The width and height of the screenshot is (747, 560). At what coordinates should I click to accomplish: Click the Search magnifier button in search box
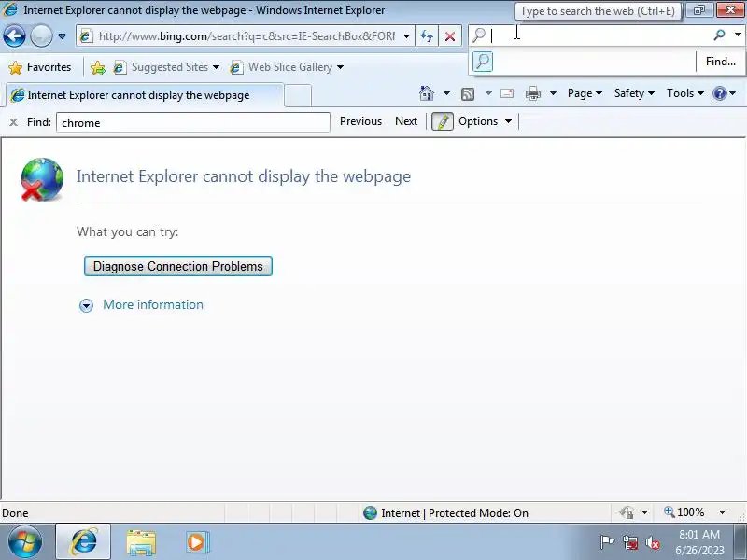[x=720, y=35]
